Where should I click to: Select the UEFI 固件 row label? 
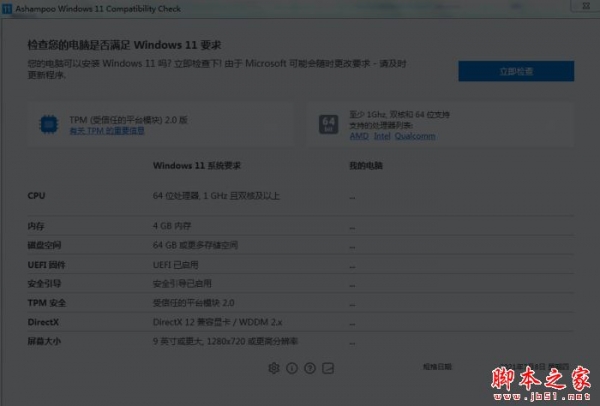click(x=46, y=265)
